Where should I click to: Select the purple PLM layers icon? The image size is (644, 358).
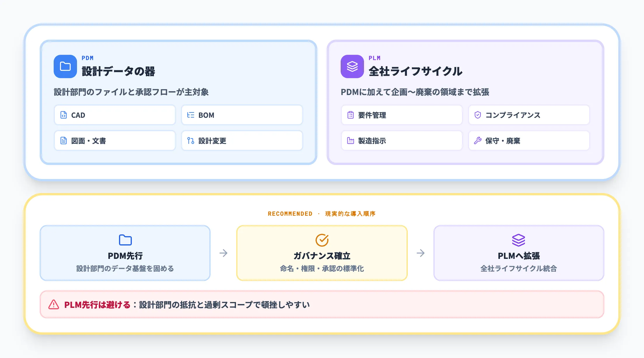(x=352, y=66)
